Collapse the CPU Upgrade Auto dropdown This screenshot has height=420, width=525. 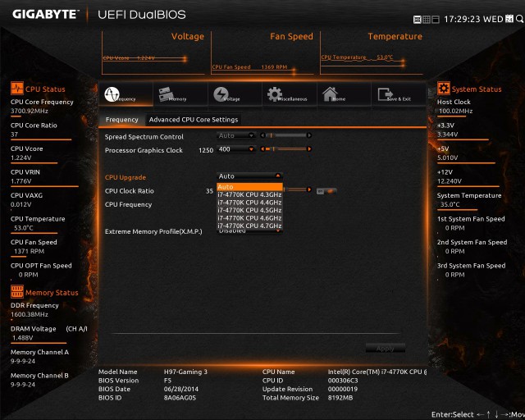(249, 176)
